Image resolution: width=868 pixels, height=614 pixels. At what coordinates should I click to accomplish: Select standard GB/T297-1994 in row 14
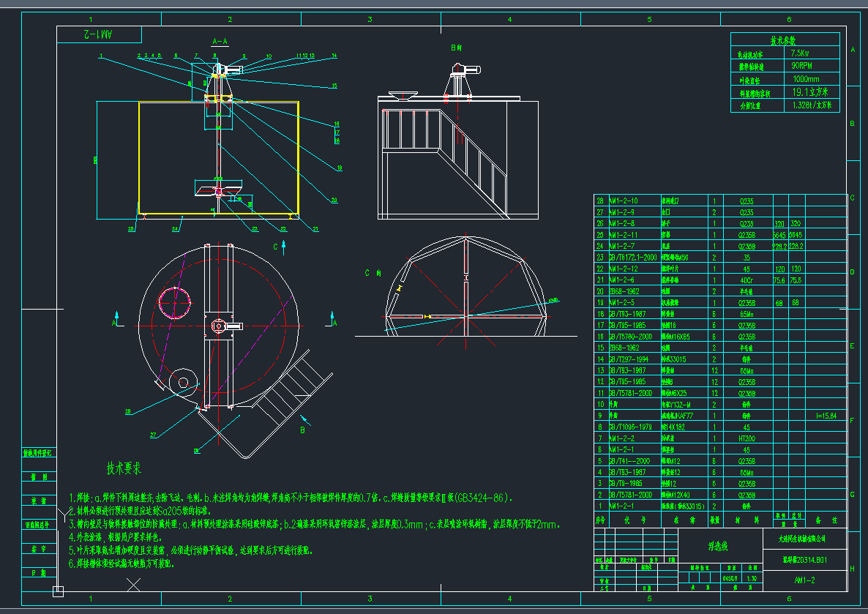(629, 359)
